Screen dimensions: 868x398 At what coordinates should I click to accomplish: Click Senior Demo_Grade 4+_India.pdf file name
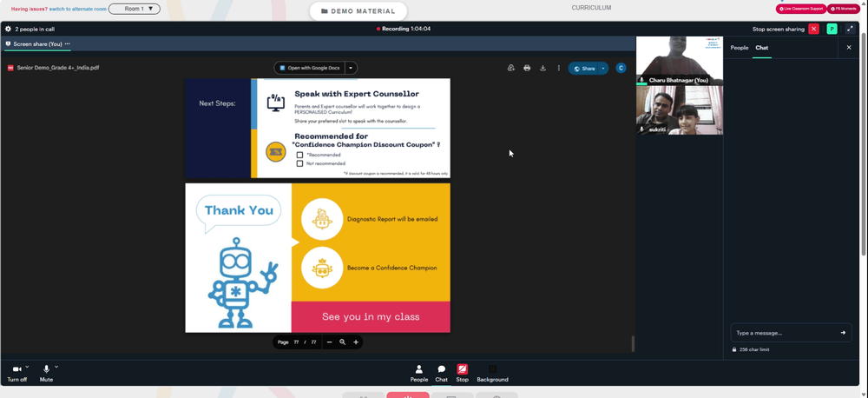(x=58, y=68)
